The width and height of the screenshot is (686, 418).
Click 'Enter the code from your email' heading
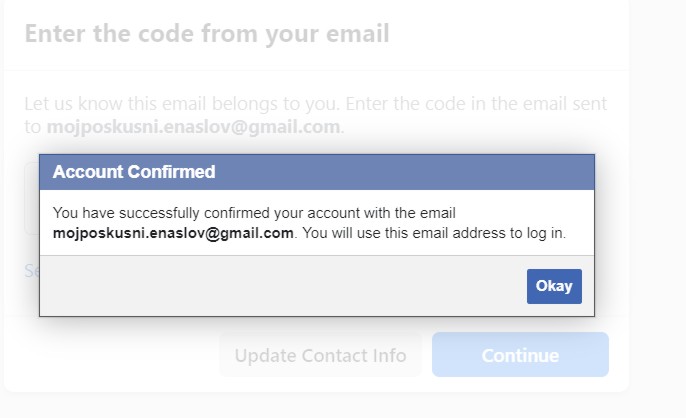(x=206, y=34)
